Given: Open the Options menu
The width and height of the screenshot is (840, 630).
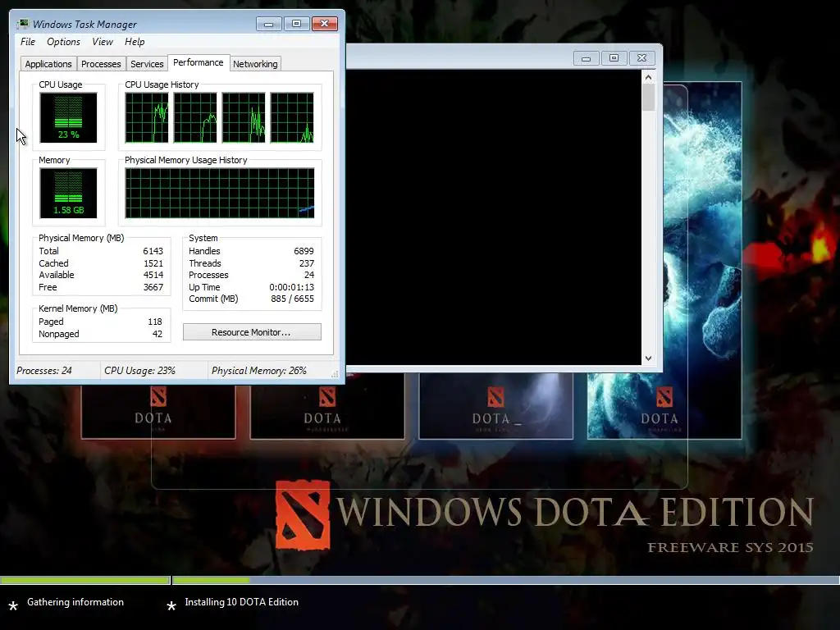Looking at the screenshot, I should (63, 42).
